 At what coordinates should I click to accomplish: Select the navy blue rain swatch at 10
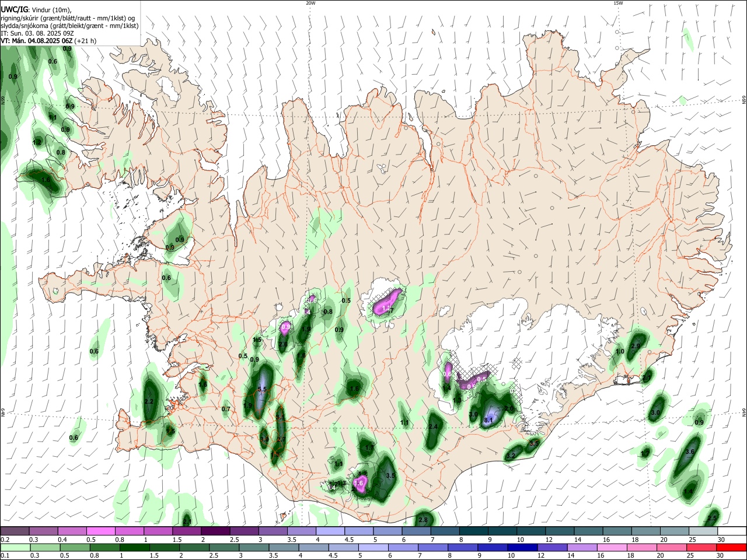pyautogui.click(x=522, y=547)
